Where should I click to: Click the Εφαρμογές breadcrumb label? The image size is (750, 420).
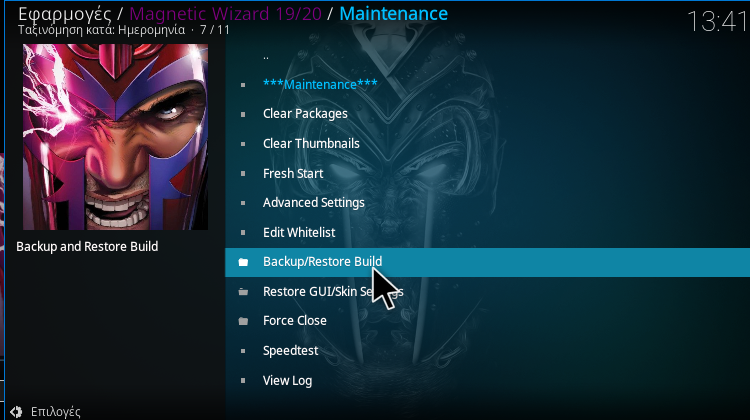coord(65,14)
